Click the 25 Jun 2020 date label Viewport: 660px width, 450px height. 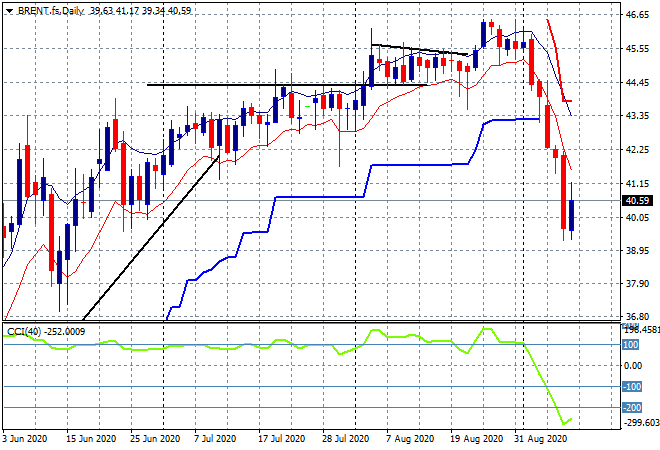click(155, 439)
